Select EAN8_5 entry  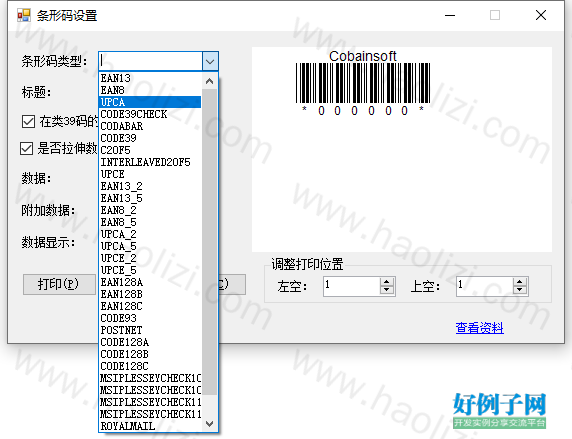click(150, 223)
